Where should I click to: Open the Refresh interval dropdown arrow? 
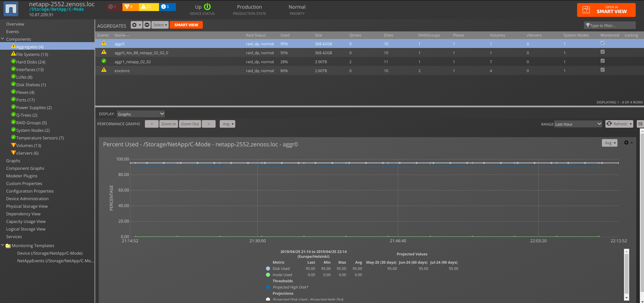[631, 124]
